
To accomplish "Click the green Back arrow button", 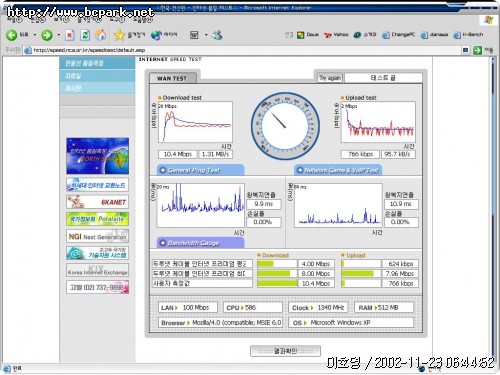I will tap(12, 35).
